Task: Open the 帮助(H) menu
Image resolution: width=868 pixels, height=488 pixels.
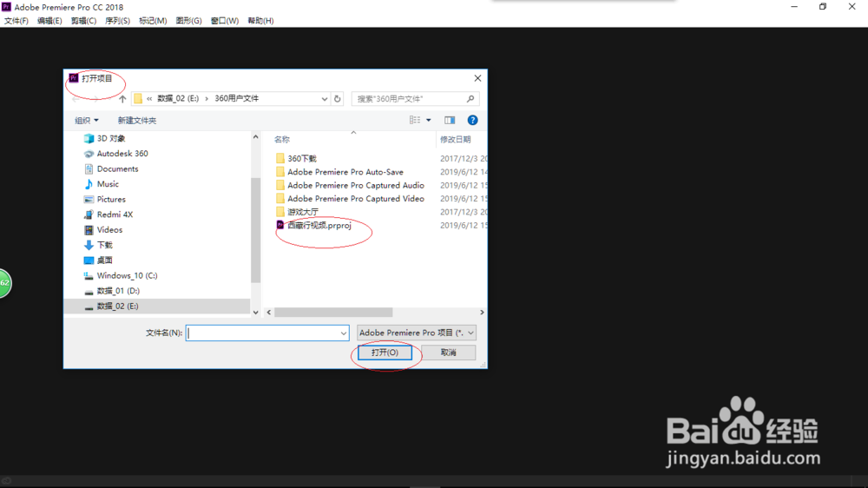Action: click(x=260, y=21)
